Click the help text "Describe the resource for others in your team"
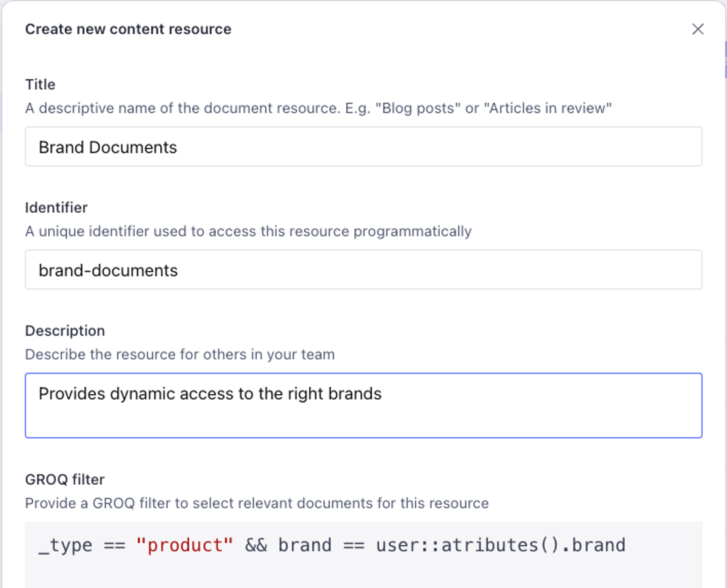This screenshot has height=588, width=727. click(180, 355)
